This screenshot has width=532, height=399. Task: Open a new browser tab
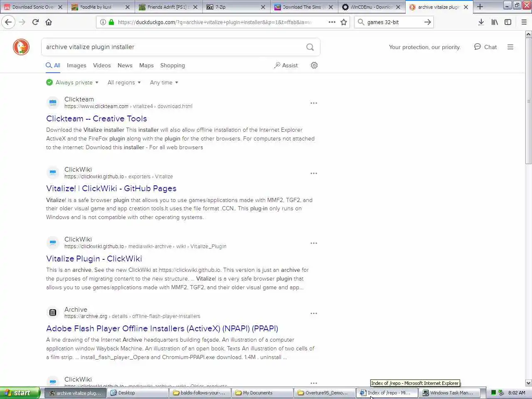point(480,7)
